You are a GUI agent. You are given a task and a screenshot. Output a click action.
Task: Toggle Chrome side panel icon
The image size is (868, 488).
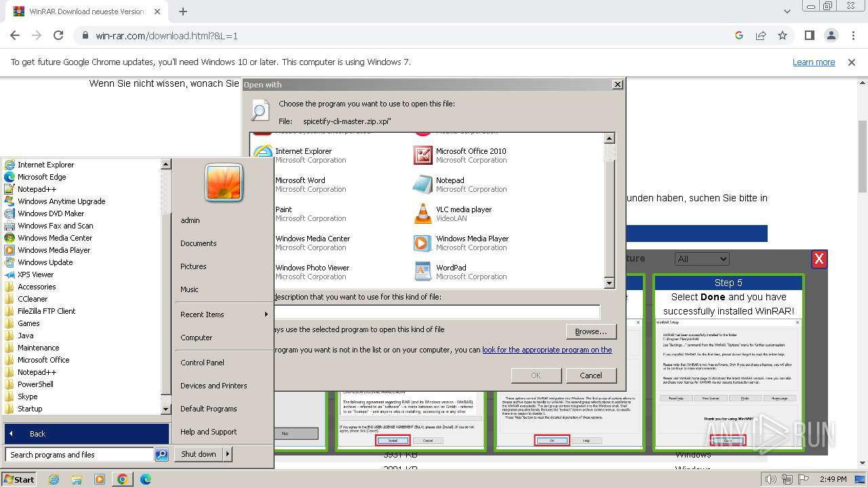pyautogui.click(x=810, y=35)
